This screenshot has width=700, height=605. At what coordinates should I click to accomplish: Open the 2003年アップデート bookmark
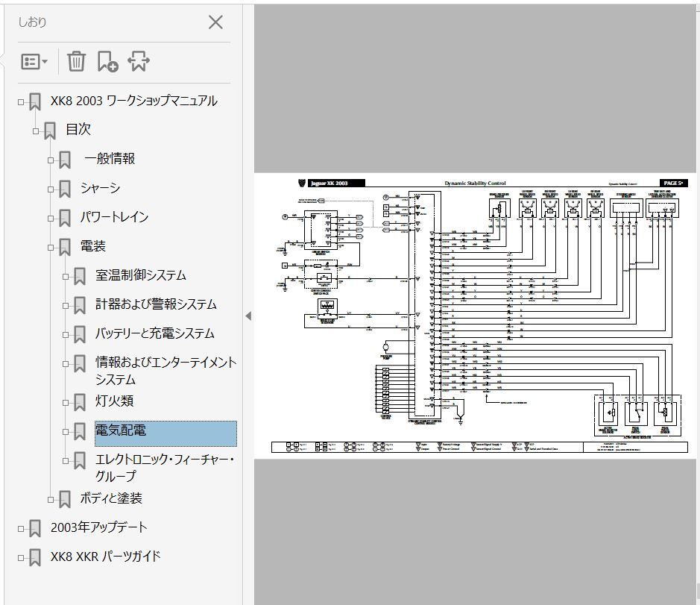pyautogui.click(x=98, y=527)
